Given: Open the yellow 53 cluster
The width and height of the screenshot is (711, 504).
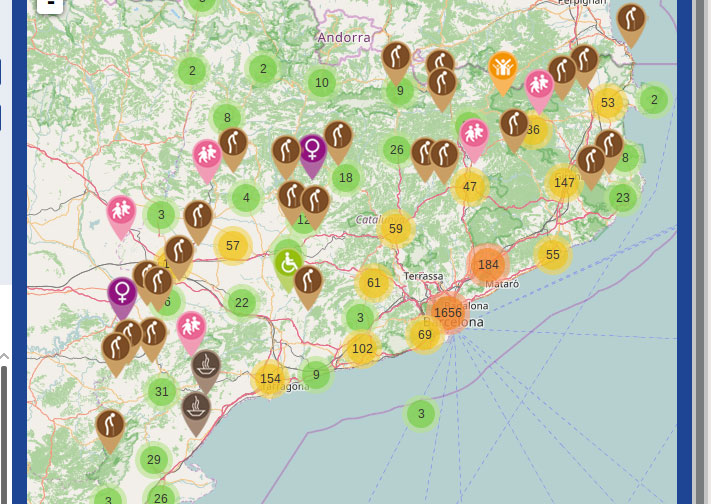Looking at the screenshot, I should pyautogui.click(x=608, y=102).
